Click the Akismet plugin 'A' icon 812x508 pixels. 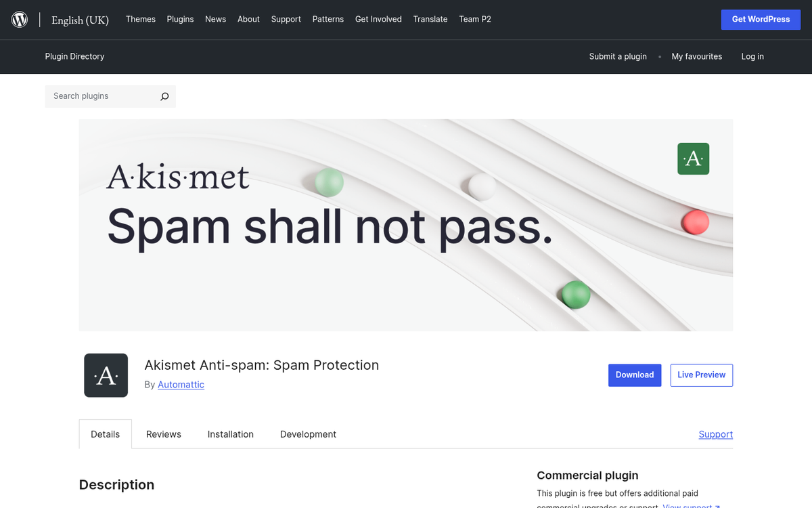click(x=106, y=375)
